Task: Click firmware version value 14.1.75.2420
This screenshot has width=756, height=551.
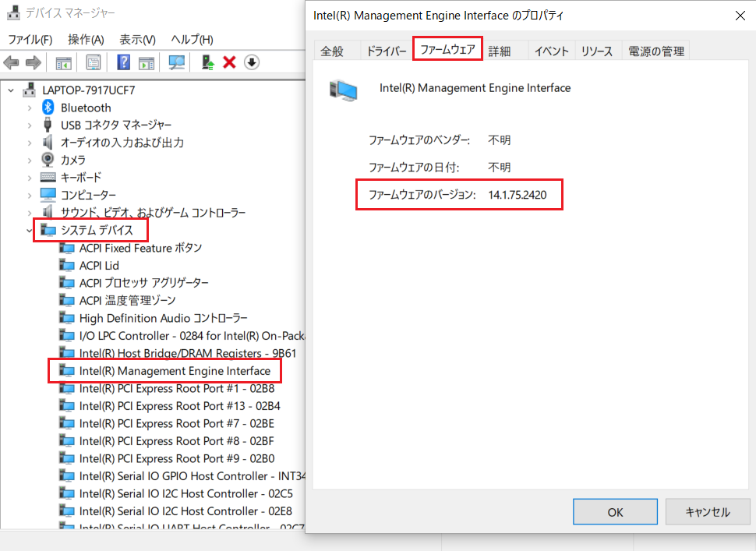Action: [518, 195]
